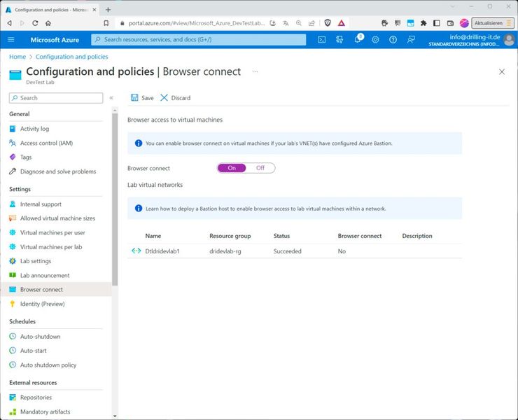Screen dimensions: 518x420
Task: Click the Identity (Preview) key icon
Action: [x=13, y=304]
